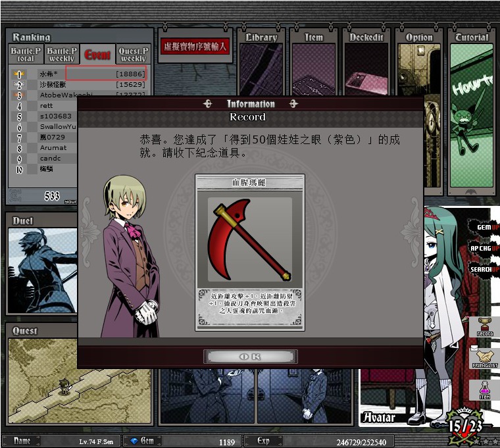The height and width of the screenshot is (448, 500).
Task: Select ranking entry rett
Action: (46, 105)
